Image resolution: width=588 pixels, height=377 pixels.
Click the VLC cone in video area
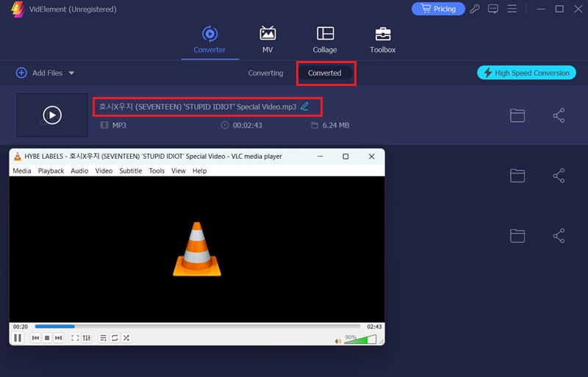[197, 249]
